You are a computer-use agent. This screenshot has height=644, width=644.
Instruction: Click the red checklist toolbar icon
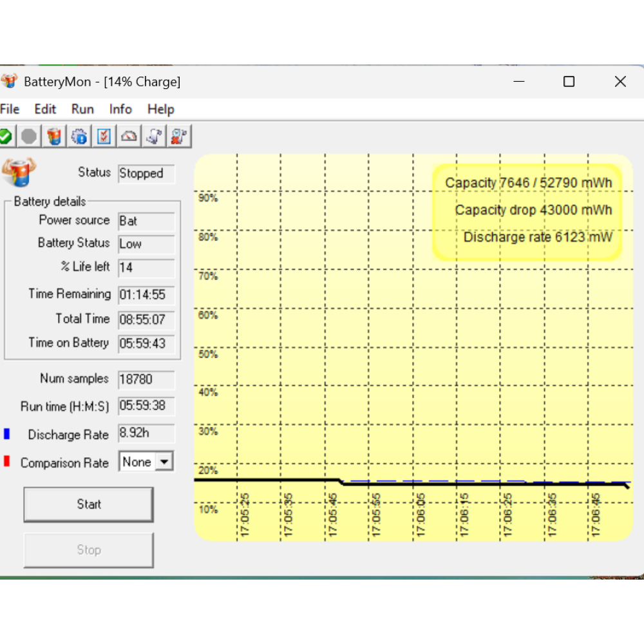point(104,137)
